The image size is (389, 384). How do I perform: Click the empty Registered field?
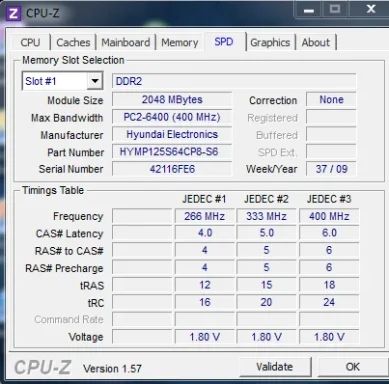[331, 117]
